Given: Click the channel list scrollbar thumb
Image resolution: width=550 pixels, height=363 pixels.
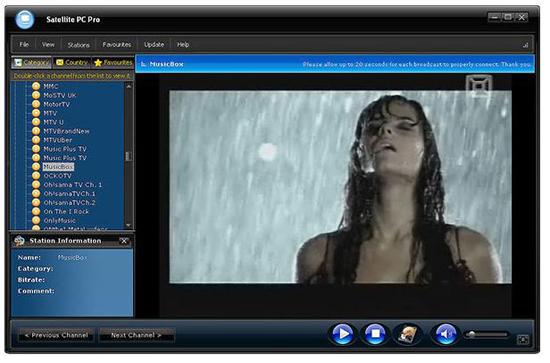Looking at the screenshot, I should 130,157.
